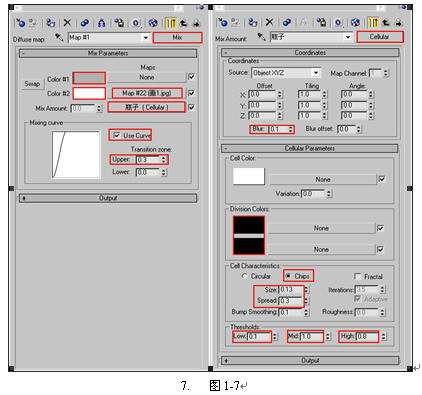Click the Mix map type button
This screenshot has width=422, height=395.
177,37
